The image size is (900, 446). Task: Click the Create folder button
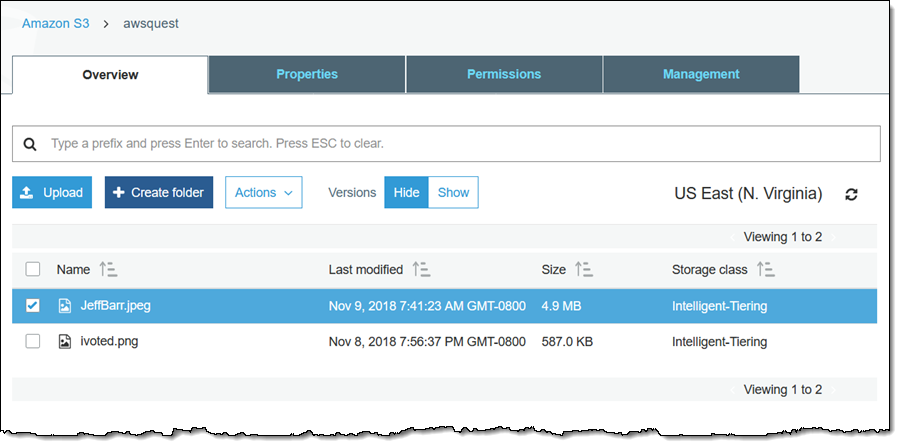coord(158,193)
